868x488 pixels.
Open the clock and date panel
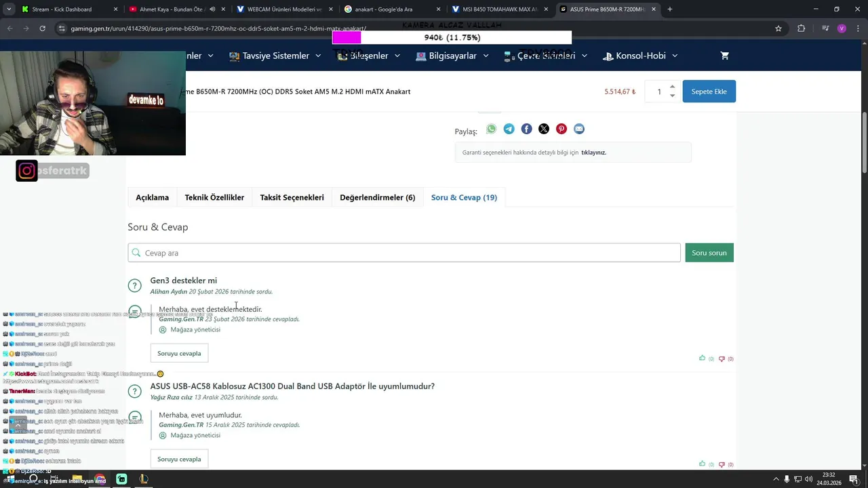tap(831, 479)
